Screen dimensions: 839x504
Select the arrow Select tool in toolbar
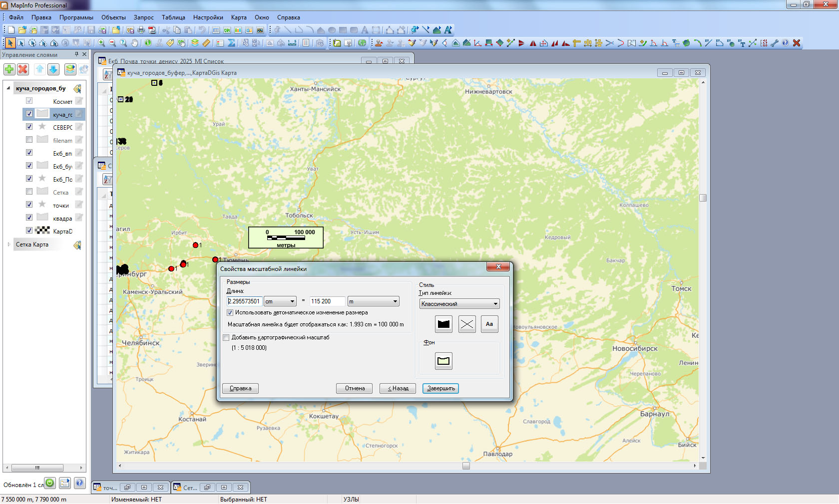point(10,43)
